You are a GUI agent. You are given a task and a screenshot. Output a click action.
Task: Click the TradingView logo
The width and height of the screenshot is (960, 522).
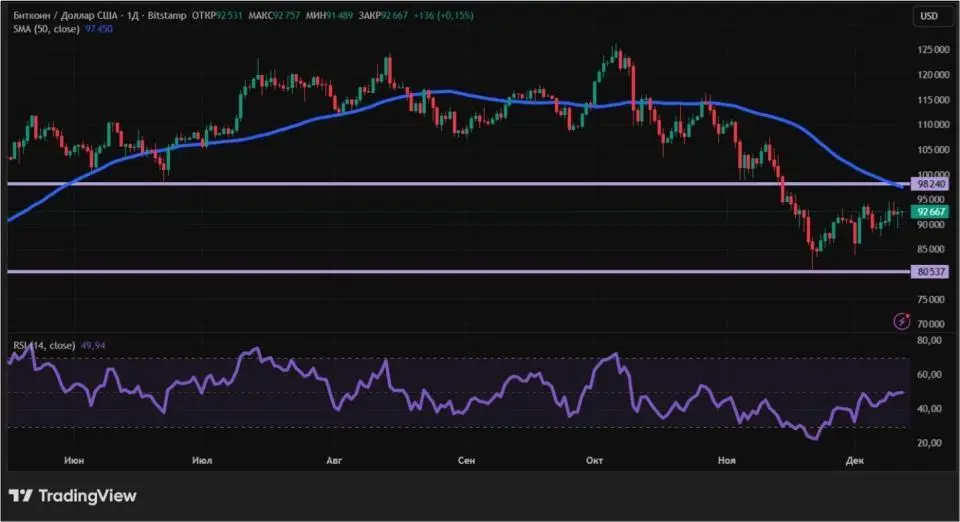[72, 496]
